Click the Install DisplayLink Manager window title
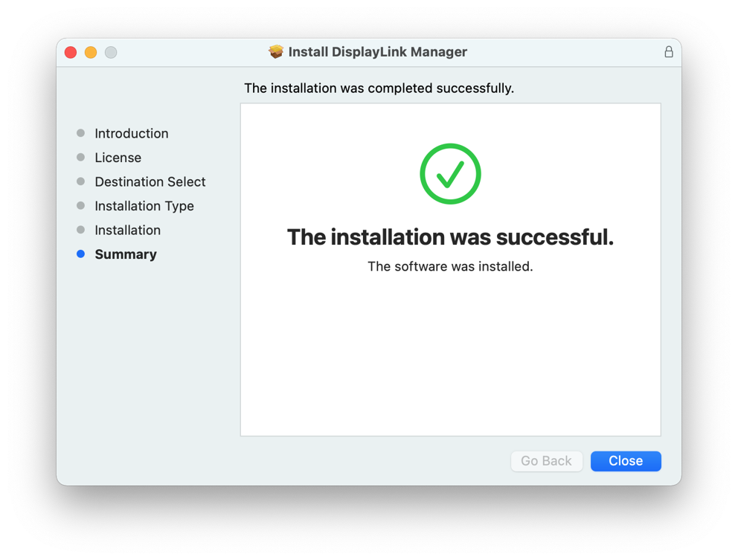 click(x=377, y=52)
